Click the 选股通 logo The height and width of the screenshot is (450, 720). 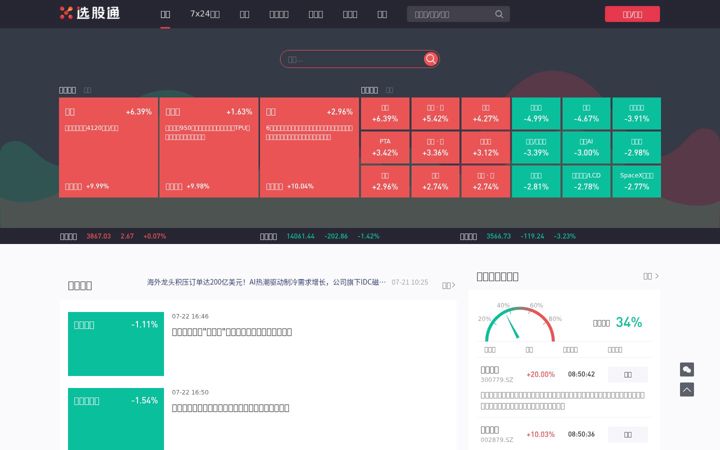point(90,13)
